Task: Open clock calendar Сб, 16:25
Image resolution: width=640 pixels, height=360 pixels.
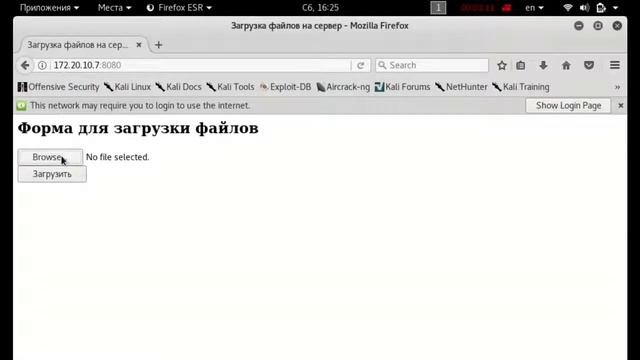Action: point(320,8)
